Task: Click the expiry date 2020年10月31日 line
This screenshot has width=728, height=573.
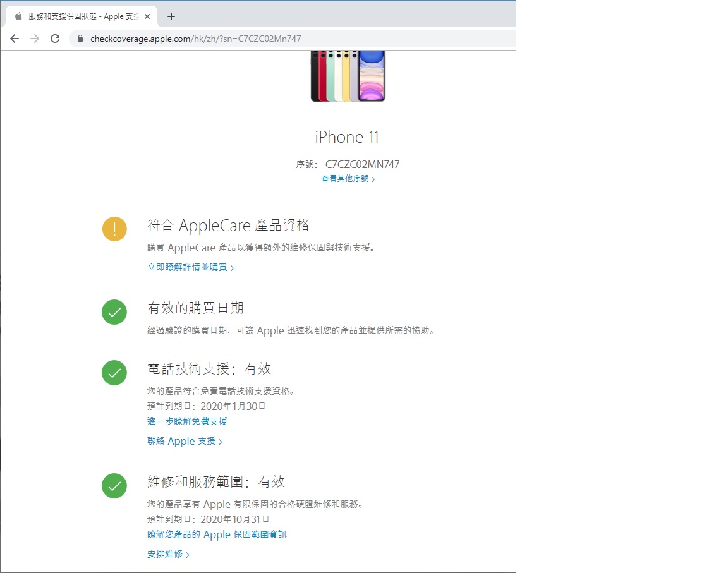Action: click(x=208, y=519)
